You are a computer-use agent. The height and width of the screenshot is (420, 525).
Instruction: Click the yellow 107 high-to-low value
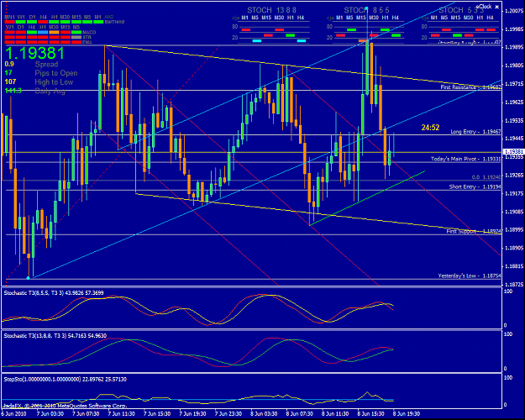click(10, 81)
